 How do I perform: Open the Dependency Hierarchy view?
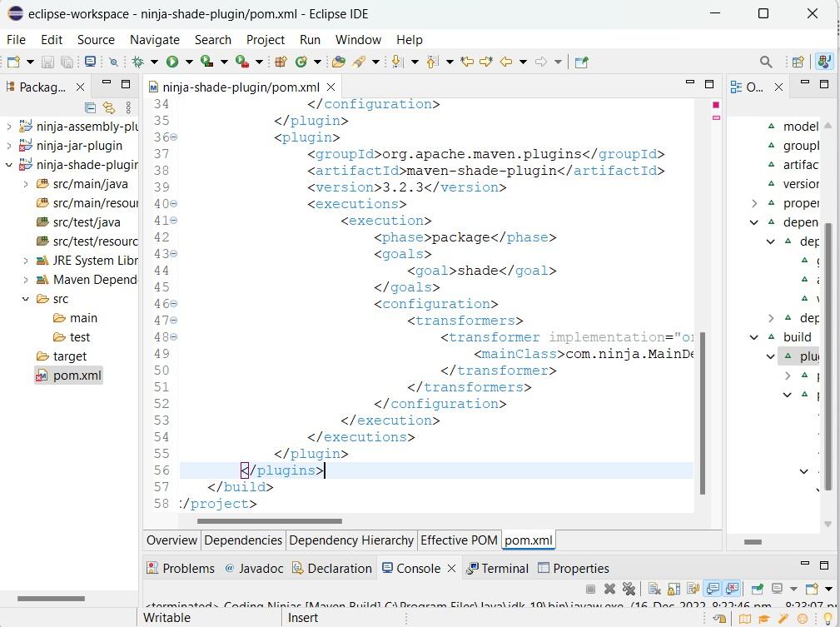pyautogui.click(x=350, y=540)
